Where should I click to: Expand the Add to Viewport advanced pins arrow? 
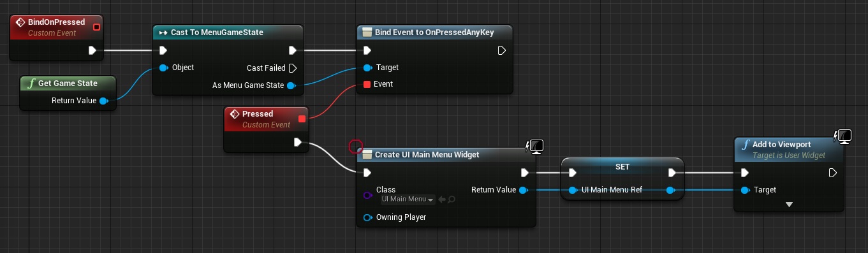[x=789, y=205]
